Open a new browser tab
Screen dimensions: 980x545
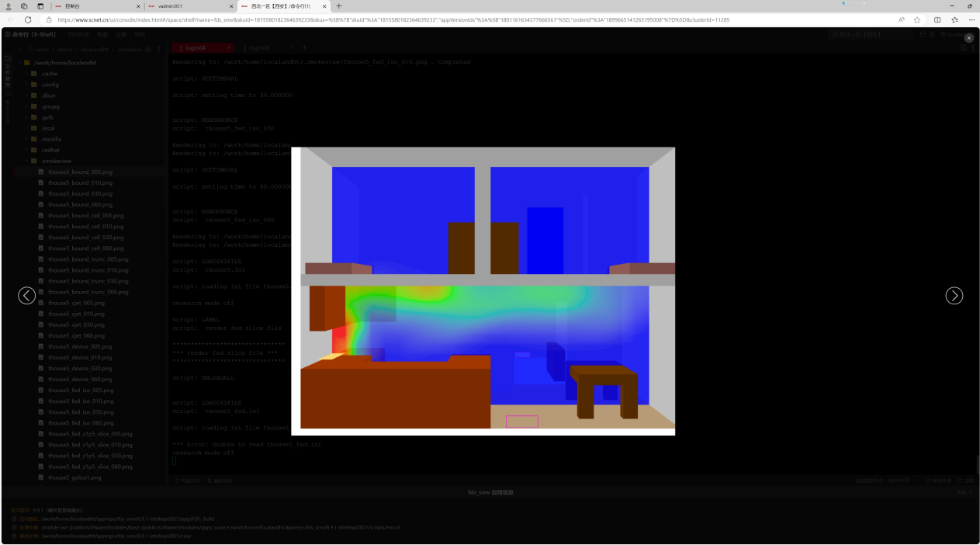(338, 6)
